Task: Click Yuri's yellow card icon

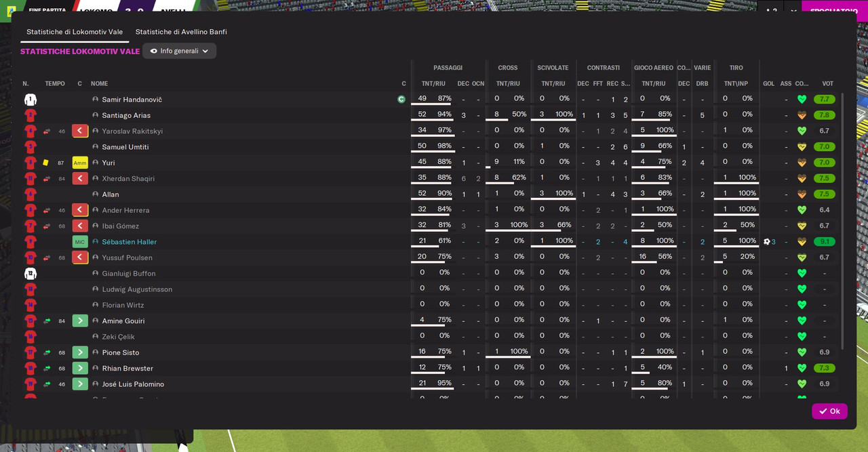Action: (x=46, y=163)
